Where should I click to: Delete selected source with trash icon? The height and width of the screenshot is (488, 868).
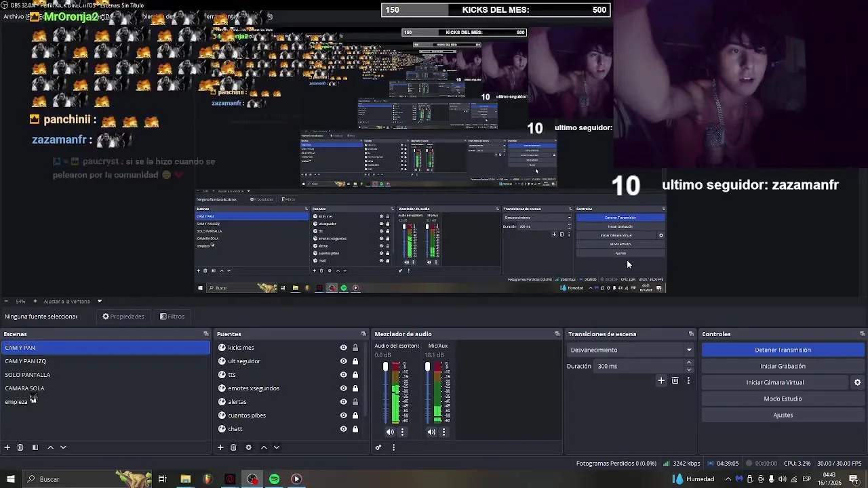pos(233,447)
